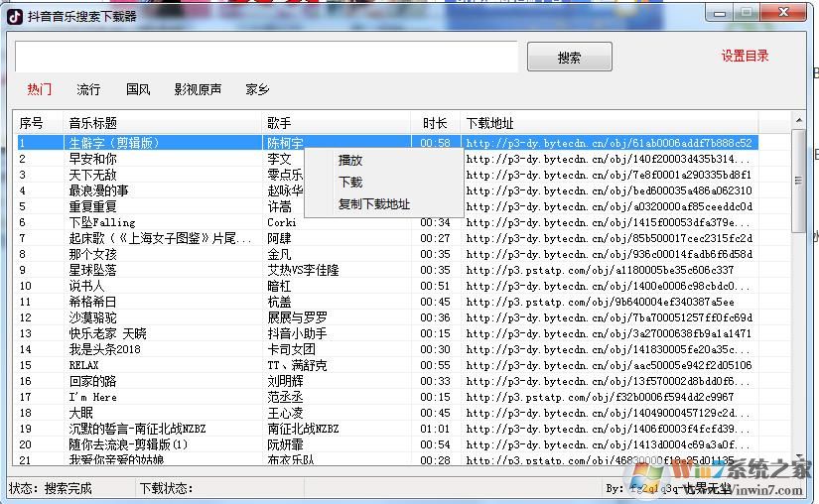
Task: Choose 下载 from the context menu
Action: tap(350, 183)
